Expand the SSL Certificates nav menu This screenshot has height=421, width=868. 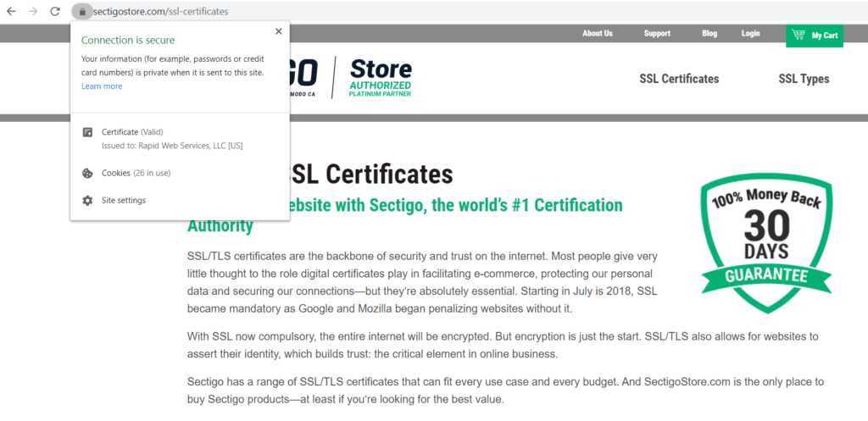[x=679, y=79]
